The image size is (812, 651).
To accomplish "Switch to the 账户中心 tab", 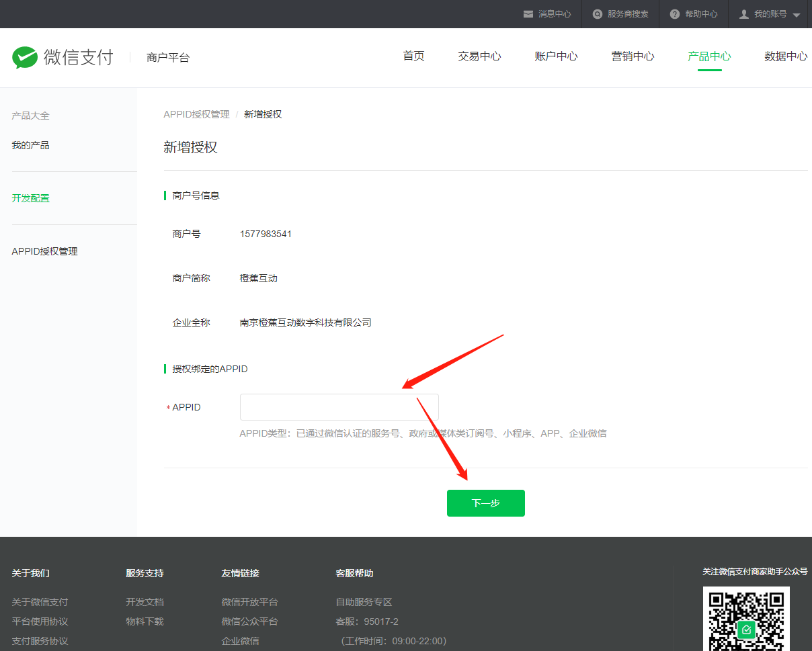I will click(556, 56).
